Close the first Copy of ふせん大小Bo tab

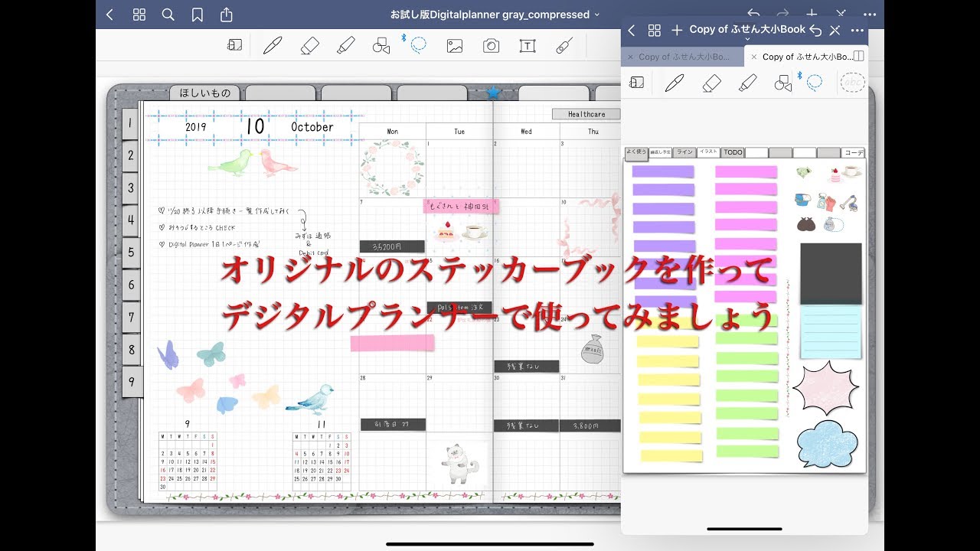click(x=630, y=57)
